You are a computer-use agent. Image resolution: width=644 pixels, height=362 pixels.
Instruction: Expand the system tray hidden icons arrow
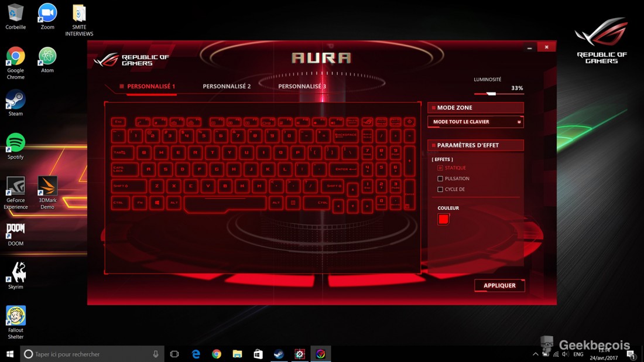tap(535, 354)
